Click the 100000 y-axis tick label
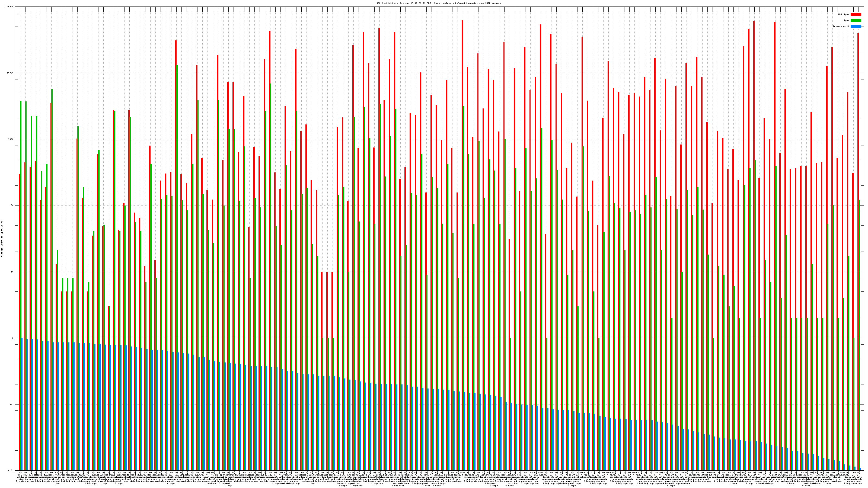Screen dimensions: 868x488 click(10, 7)
